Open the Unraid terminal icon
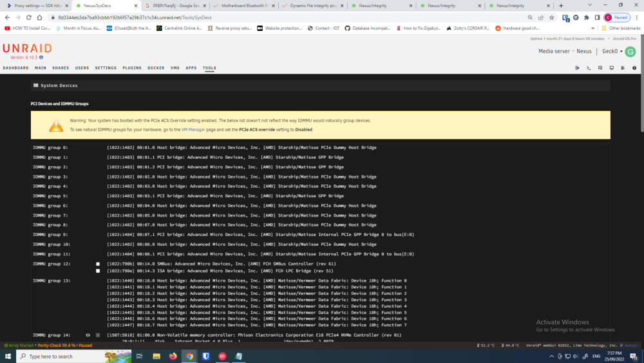 pos(589,68)
